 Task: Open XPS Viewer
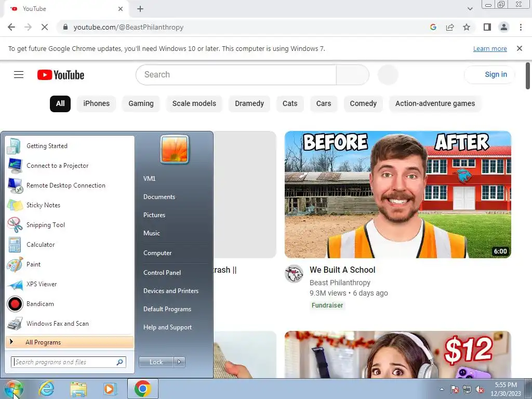click(70, 284)
